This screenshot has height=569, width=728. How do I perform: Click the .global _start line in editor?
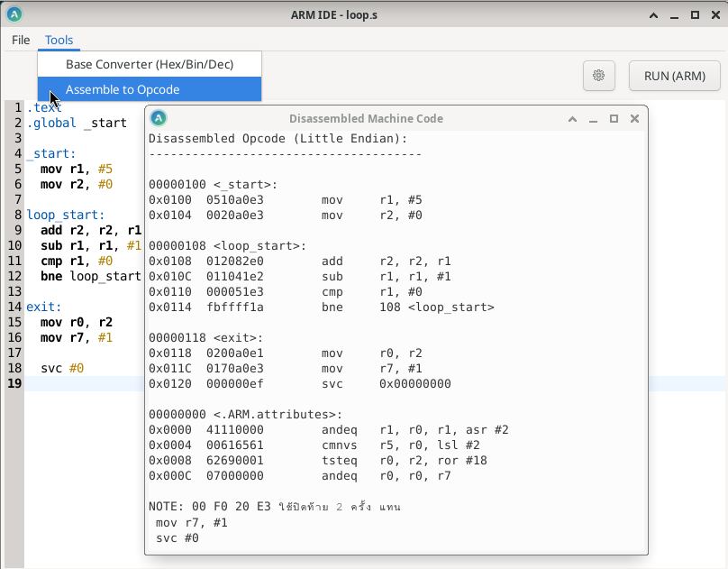click(77, 123)
